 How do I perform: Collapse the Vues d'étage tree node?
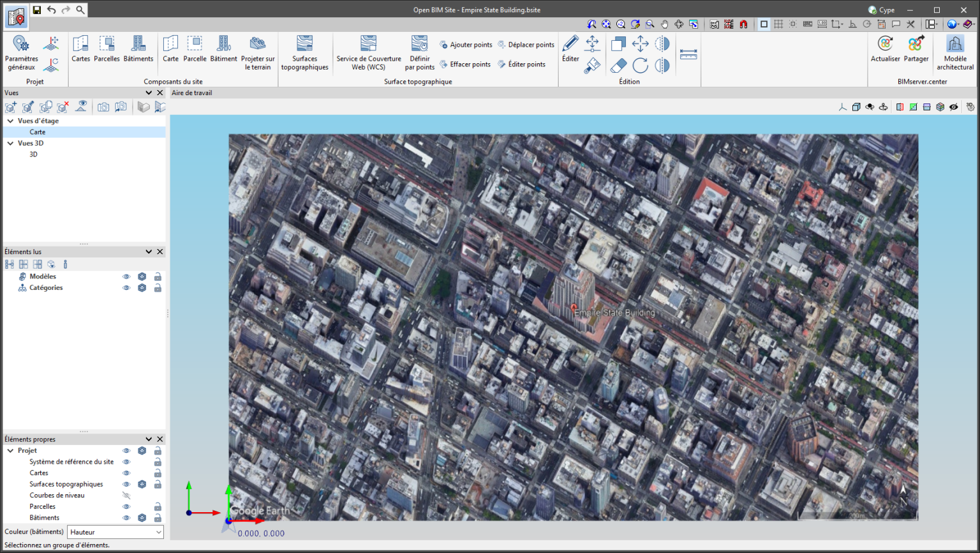click(x=10, y=121)
